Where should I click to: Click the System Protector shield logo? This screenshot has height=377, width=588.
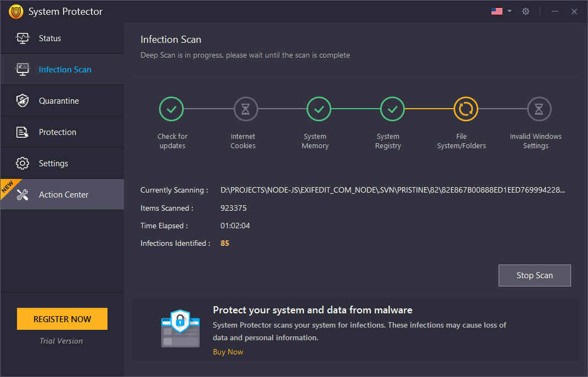click(16, 11)
